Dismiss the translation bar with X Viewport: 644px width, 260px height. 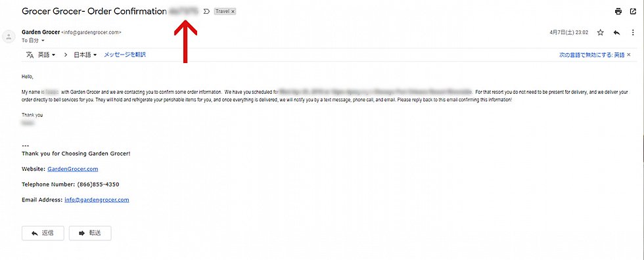coord(628,54)
